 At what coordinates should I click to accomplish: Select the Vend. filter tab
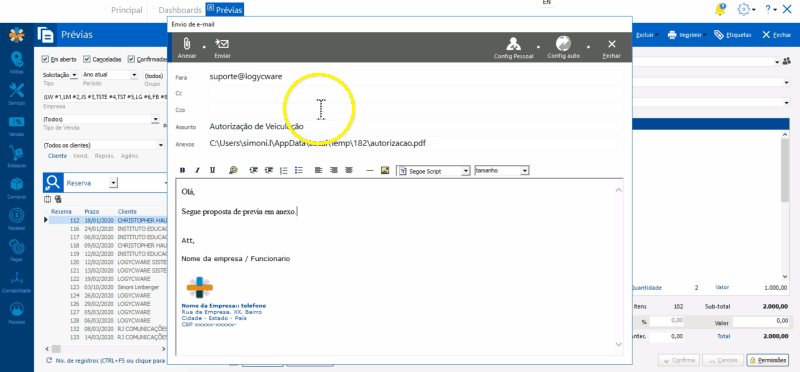tap(81, 156)
